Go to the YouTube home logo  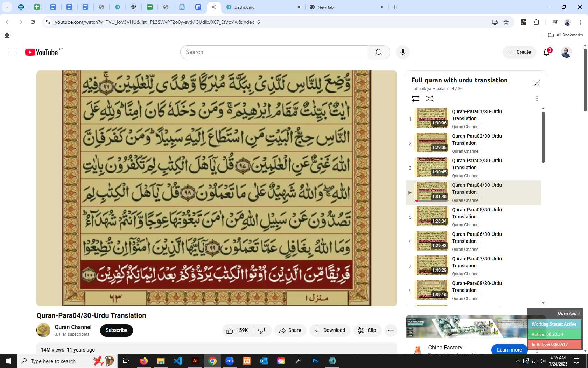click(42, 52)
